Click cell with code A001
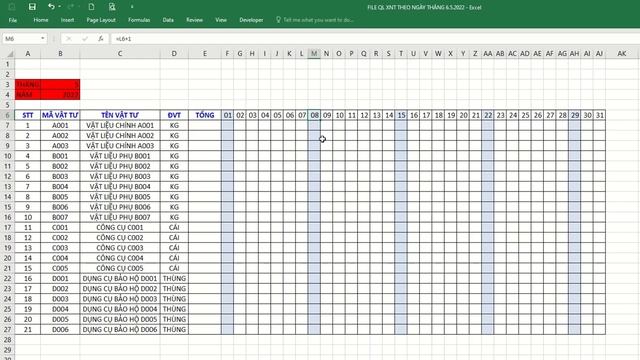This screenshot has height=360, width=640. click(60, 125)
